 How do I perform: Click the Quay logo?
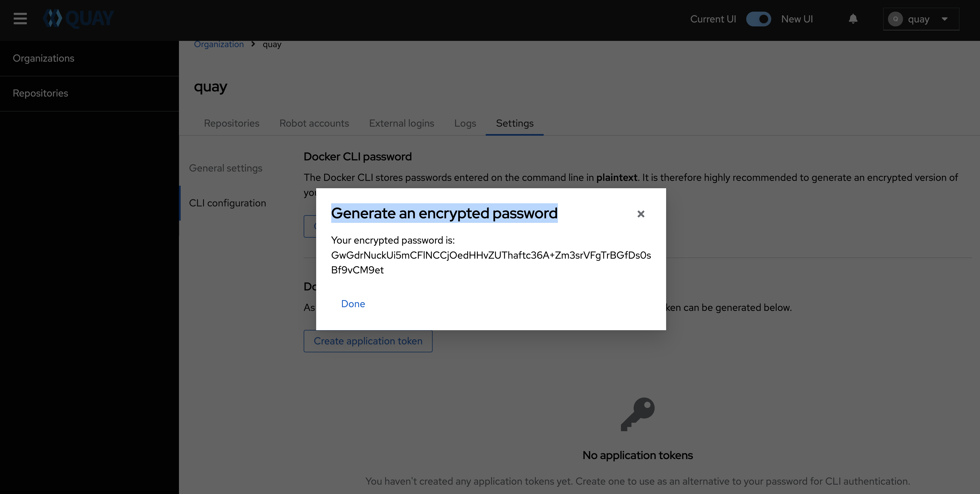coord(78,19)
